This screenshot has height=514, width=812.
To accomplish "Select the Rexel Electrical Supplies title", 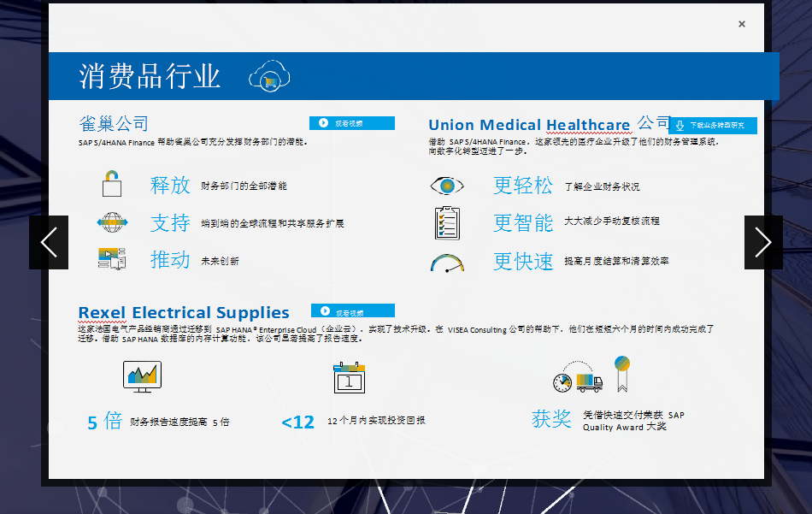I will click(184, 312).
